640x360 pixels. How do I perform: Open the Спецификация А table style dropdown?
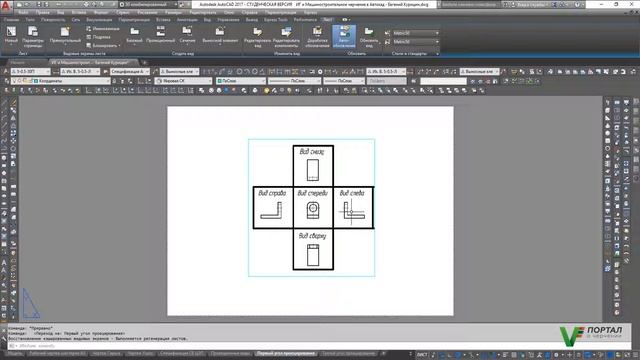click(x=130, y=71)
